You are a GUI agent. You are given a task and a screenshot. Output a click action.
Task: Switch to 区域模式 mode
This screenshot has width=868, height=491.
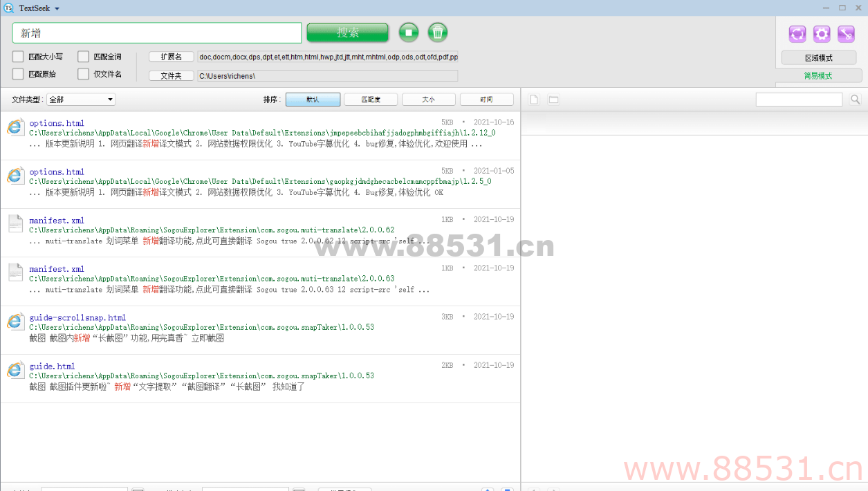point(819,57)
